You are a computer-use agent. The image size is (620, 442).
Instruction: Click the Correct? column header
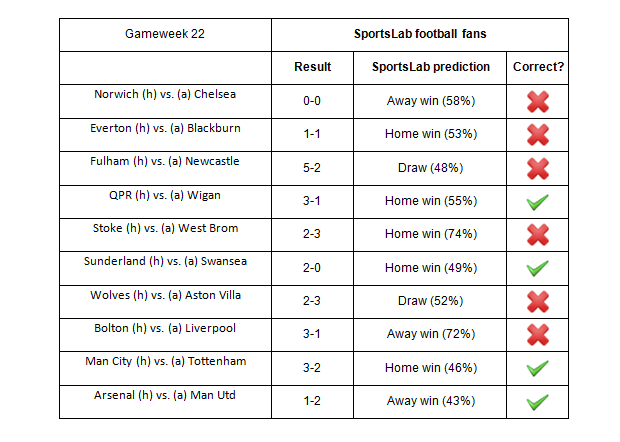(x=537, y=67)
